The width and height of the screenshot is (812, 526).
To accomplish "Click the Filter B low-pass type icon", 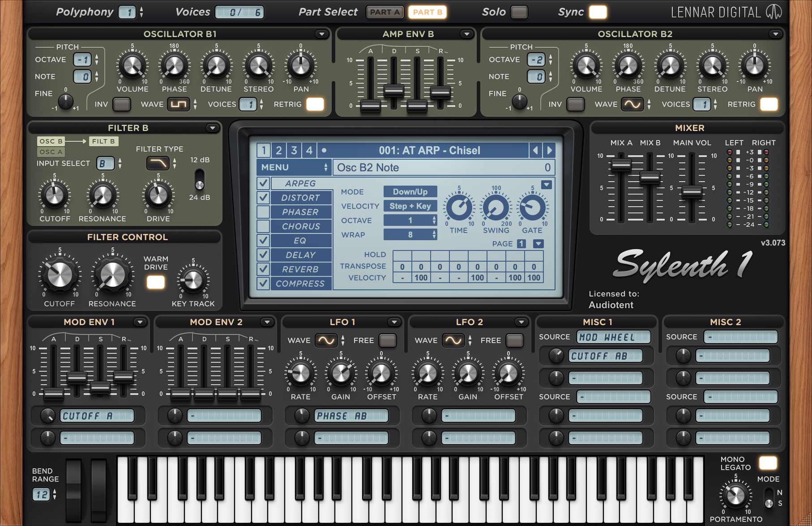I will tap(158, 163).
